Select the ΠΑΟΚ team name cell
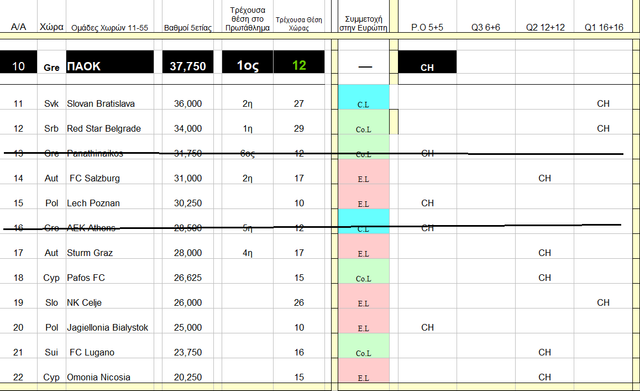This screenshot has width=640, height=391. (x=110, y=62)
